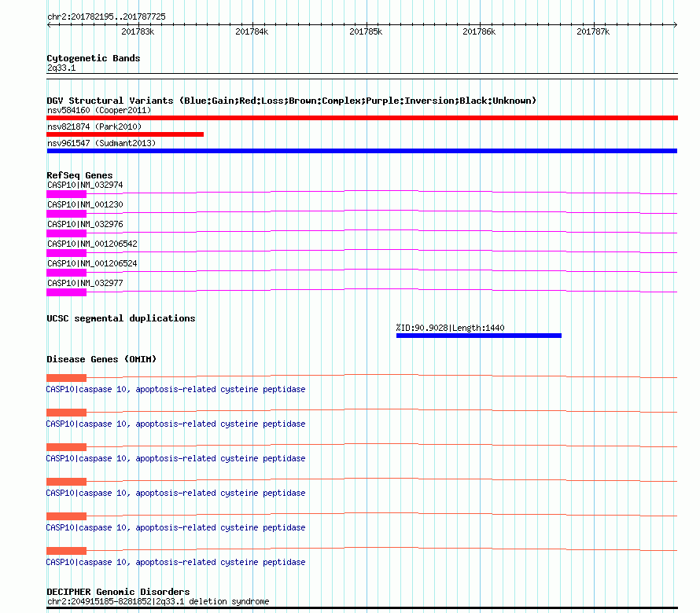Click the RefSeq Genes track heading

[79, 175]
